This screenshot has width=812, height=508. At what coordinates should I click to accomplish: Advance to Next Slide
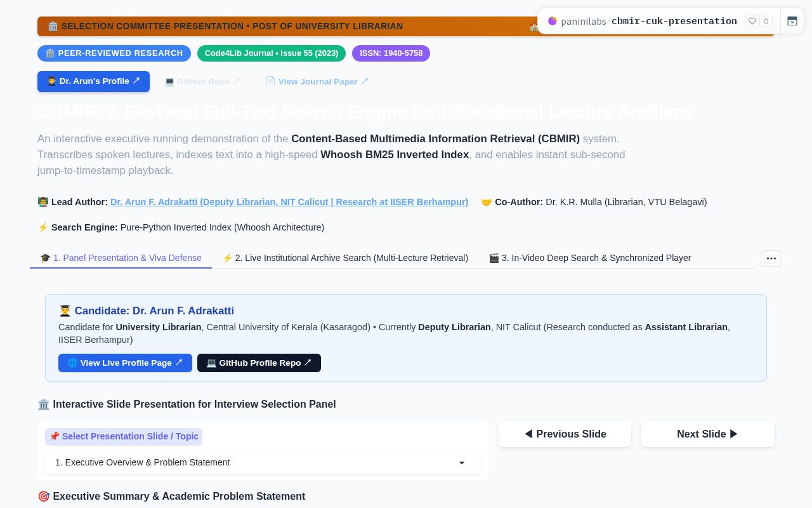[x=708, y=434]
